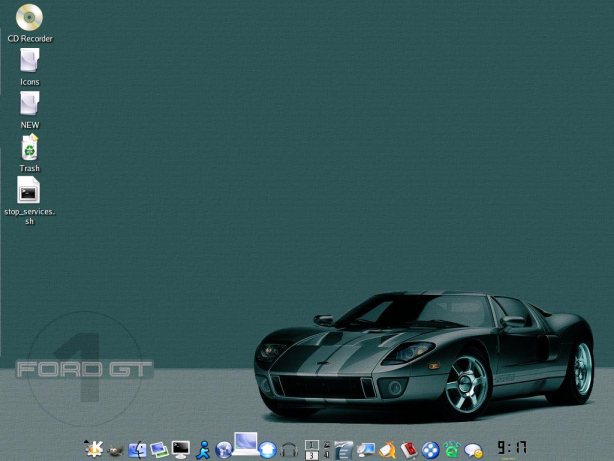614x461 pixels.
Task: Open the Finder-face file manager icon
Action: tap(137, 450)
